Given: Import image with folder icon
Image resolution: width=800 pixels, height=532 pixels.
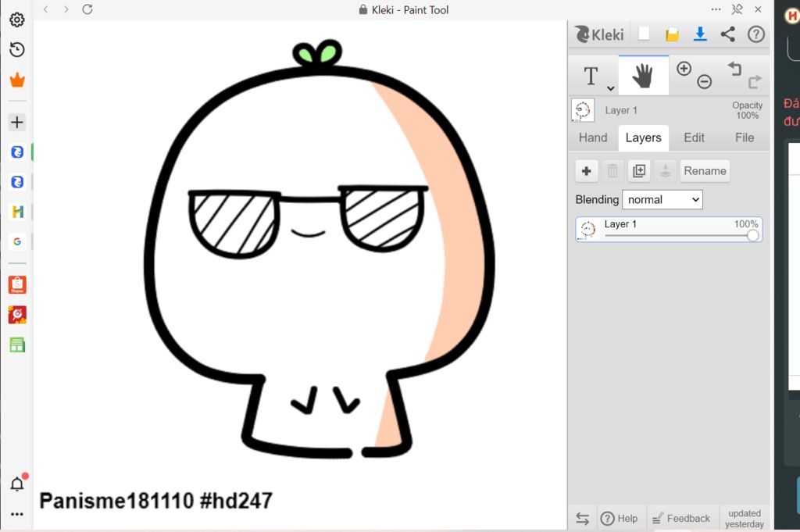Looking at the screenshot, I should click(x=672, y=34).
